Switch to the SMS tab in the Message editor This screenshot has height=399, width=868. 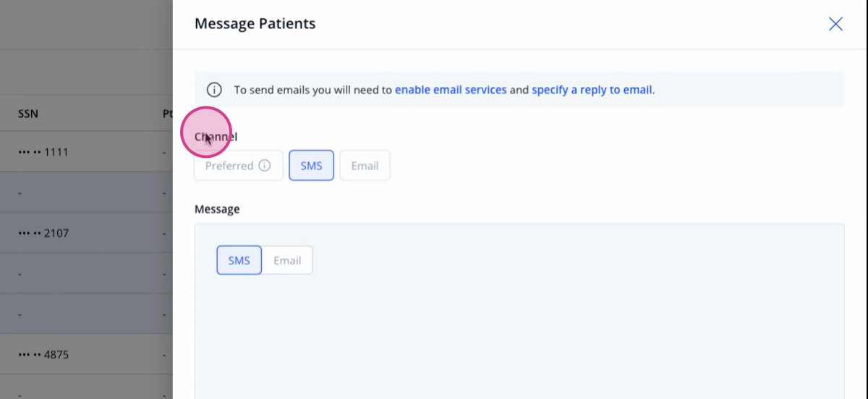click(239, 261)
